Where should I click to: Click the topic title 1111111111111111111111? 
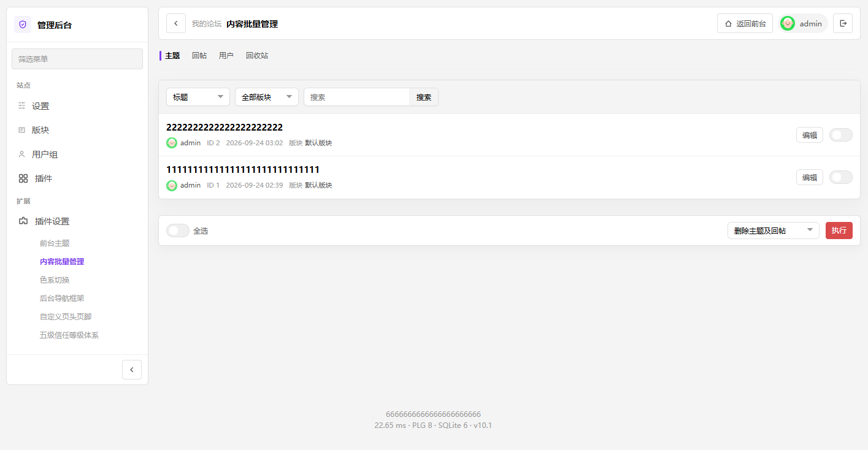coord(243,170)
